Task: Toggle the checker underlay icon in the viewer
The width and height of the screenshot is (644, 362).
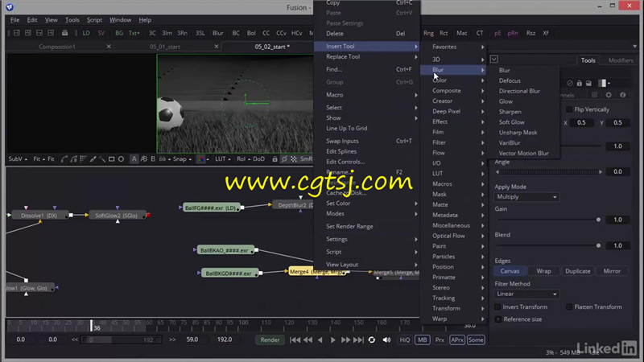Action: coord(294,158)
